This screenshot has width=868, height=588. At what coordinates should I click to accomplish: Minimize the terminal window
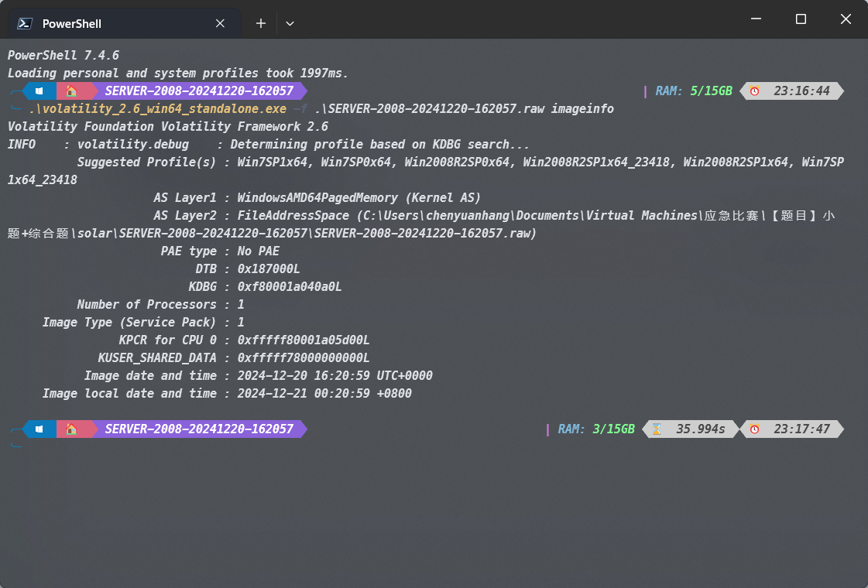pos(756,19)
